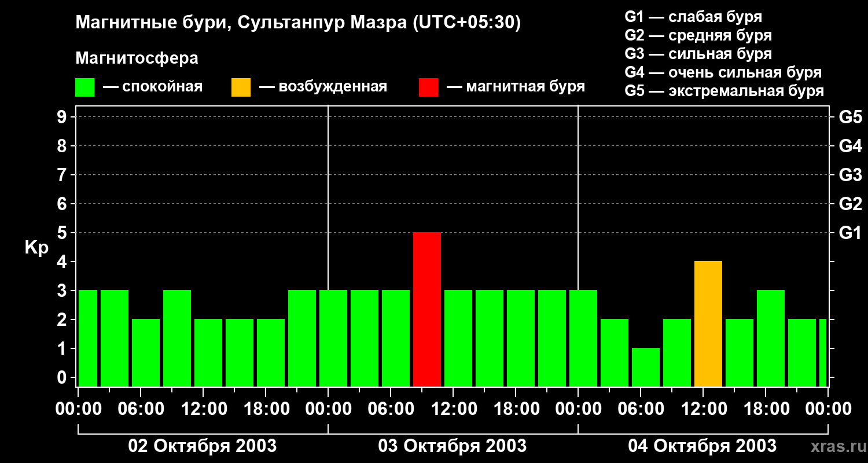
Task: Click the '18:00' time label above 02 Октября
Action: (x=266, y=409)
